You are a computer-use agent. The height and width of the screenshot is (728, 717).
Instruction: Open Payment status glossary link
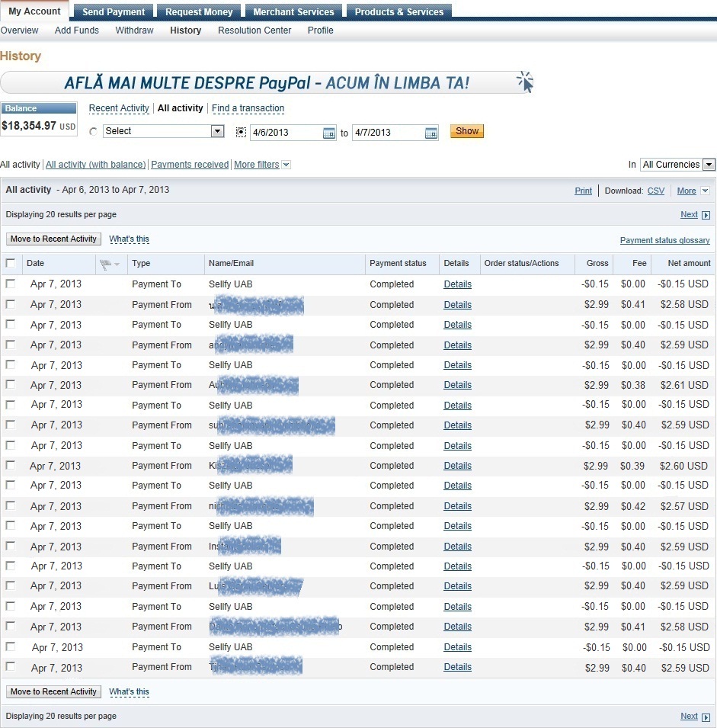pos(665,240)
